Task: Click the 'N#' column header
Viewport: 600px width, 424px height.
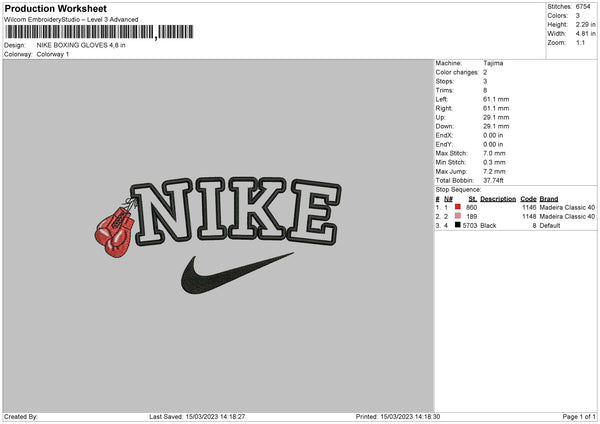Action: (x=448, y=199)
